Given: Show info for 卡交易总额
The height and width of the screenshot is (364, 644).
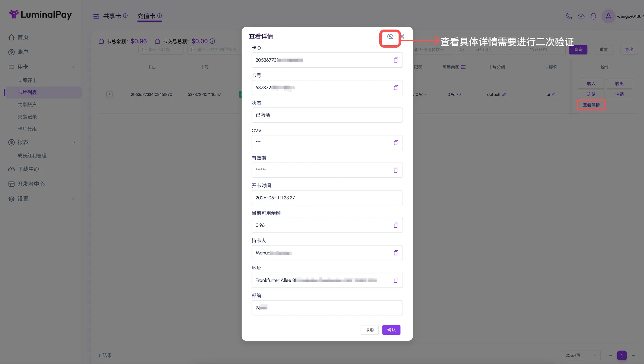Looking at the screenshot, I should coord(212,41).
